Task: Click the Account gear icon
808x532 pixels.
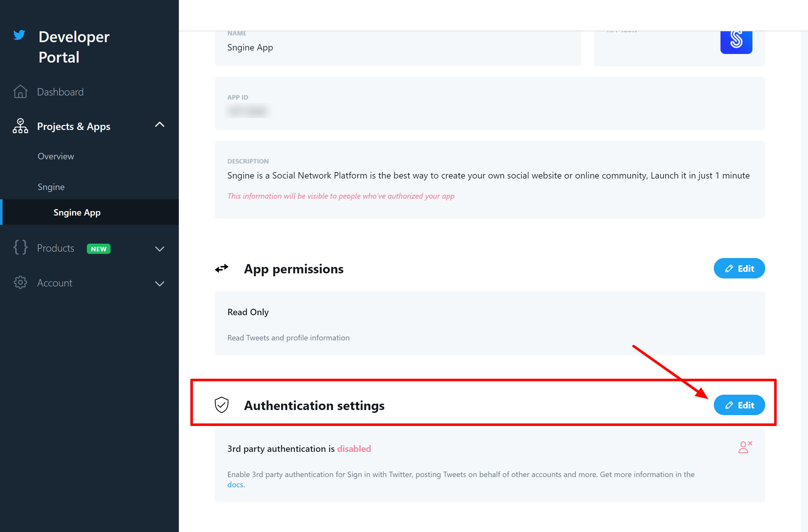Action: (20, 283)
